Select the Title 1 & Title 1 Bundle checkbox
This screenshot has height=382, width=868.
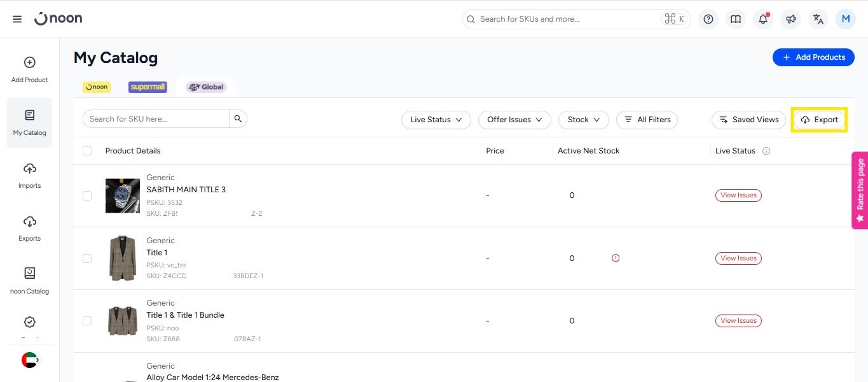87,321
